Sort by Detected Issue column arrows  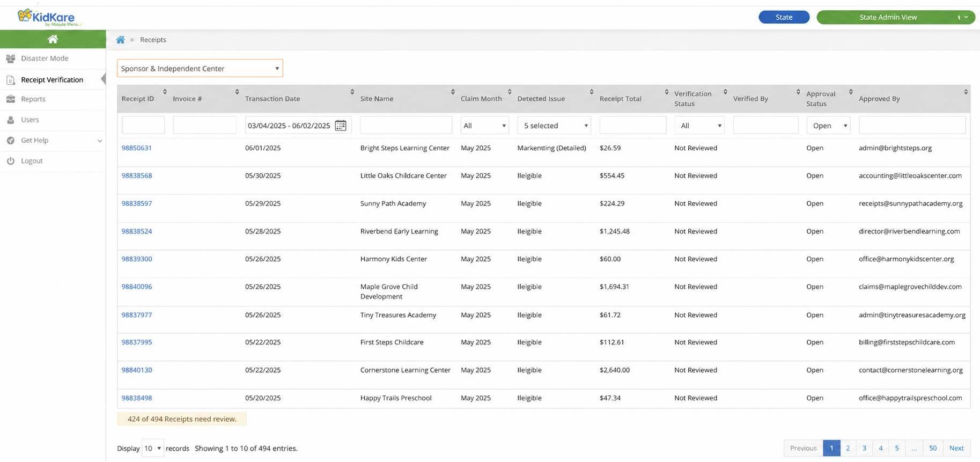point(592,92)
